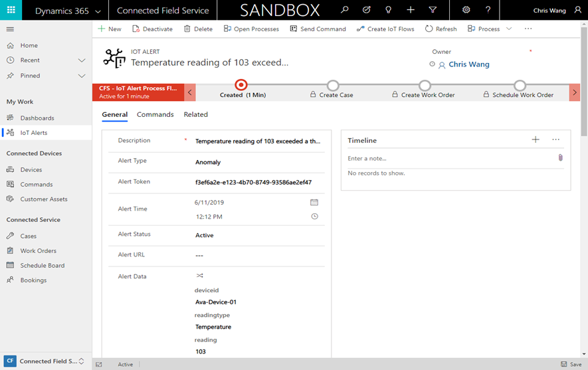Image resolution: width=588 pixels, height=370 pixels.
Task: Switch area with Connected Field S... selector
Action: (x=46, y=361)
